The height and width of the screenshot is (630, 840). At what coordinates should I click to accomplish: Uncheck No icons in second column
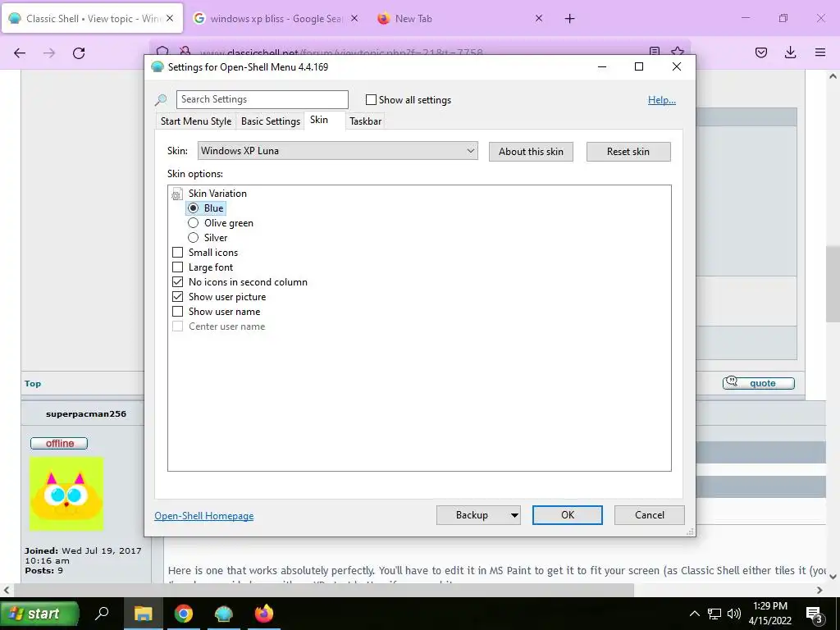[178, 282]
